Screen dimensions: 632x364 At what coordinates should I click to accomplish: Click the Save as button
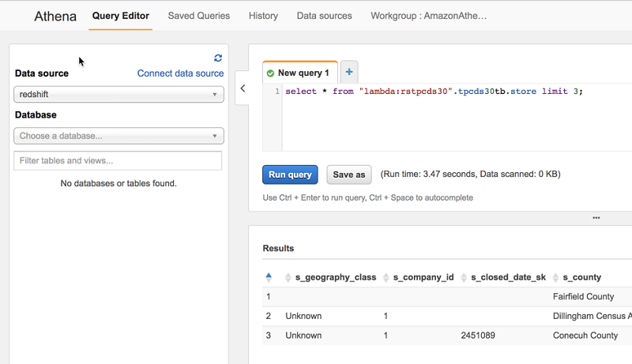(x=349, y=174)
